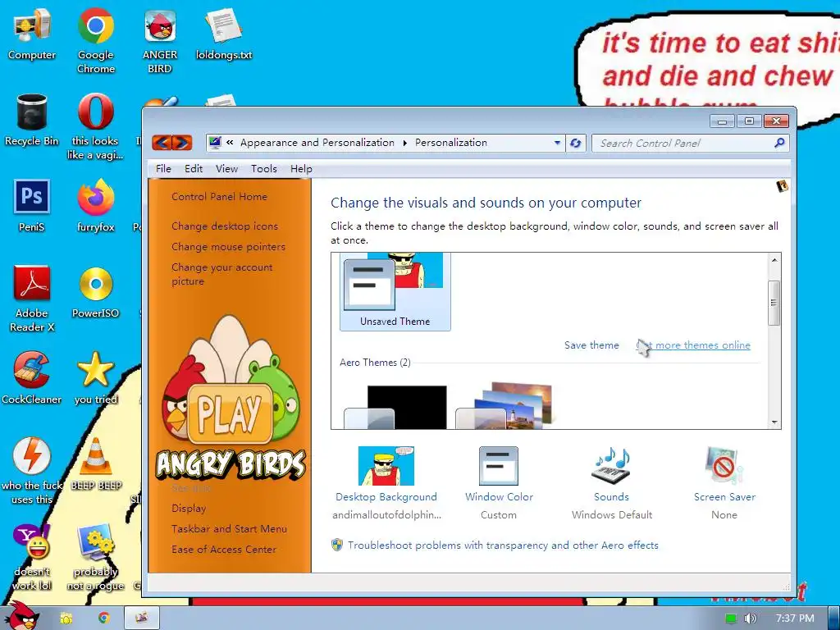
Task: Select the landscape photos Aero theme thumbnail
Action: [504, 405]
